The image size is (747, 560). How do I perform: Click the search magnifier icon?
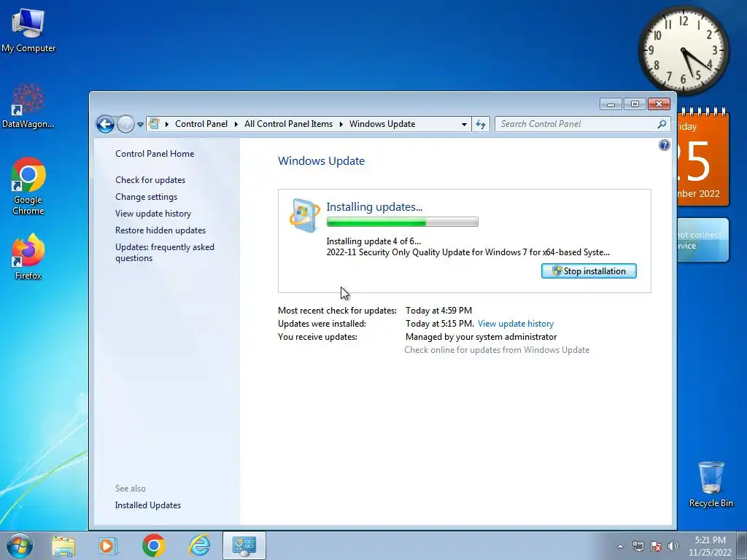tap(662, 124)
